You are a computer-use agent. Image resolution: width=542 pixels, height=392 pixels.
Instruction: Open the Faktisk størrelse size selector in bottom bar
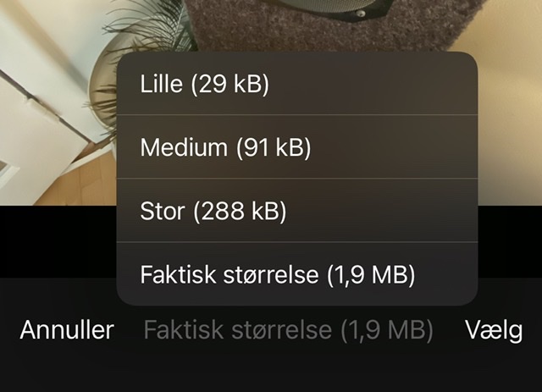288,330
